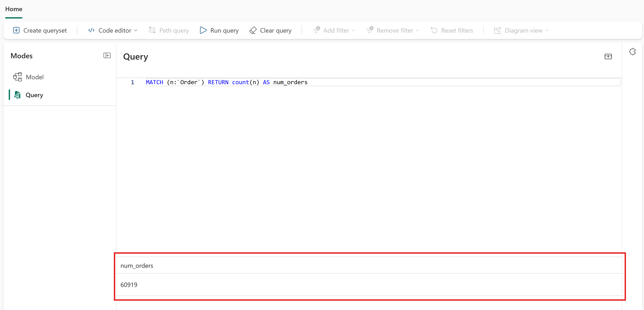Click the expand query pane icon

coord(608,57)
